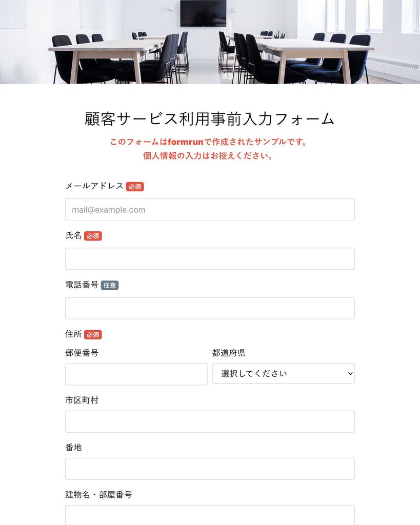The width and height of the screenshot is (420, 525).
Task: Click the メールアドレス email input field
Action: tap(210, 210)
